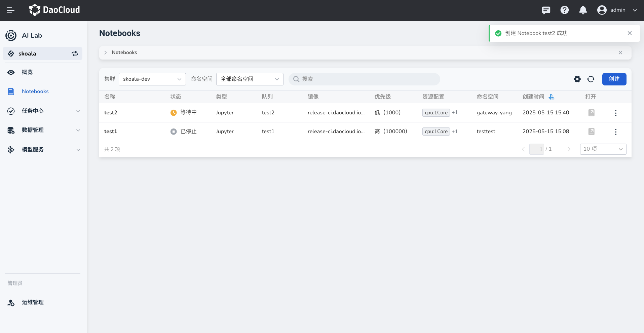Click the 搜索 search field
Screen dimensions: 644x333
coord(364,79)
